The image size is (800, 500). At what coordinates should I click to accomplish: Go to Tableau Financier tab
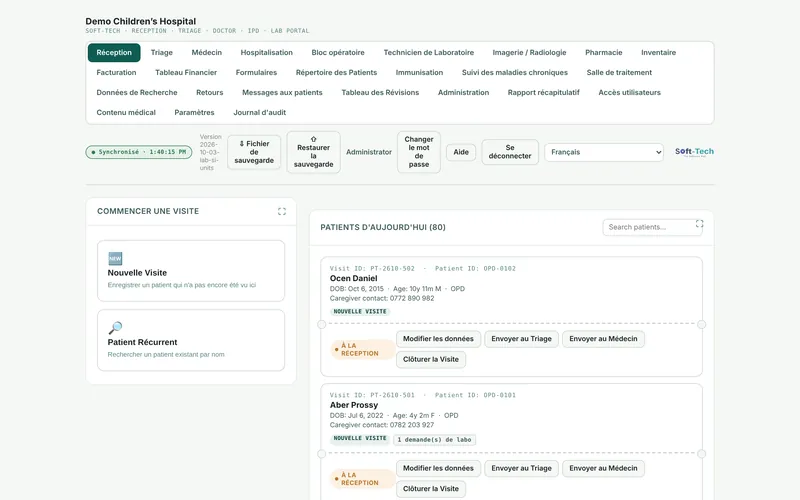pos(186,72)
